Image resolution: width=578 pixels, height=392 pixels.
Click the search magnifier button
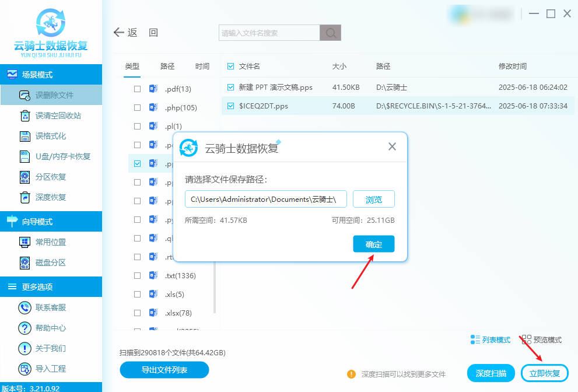pos(331,33)
